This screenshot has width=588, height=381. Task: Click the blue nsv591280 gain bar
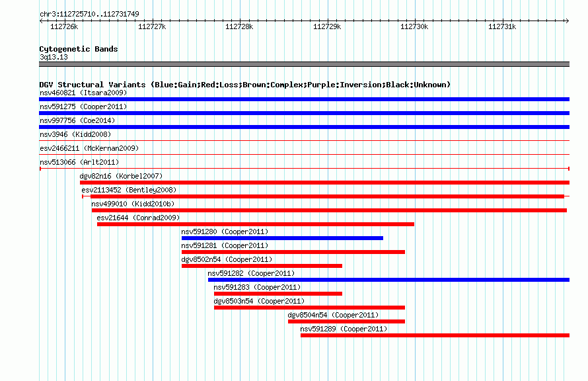point(282,238)
